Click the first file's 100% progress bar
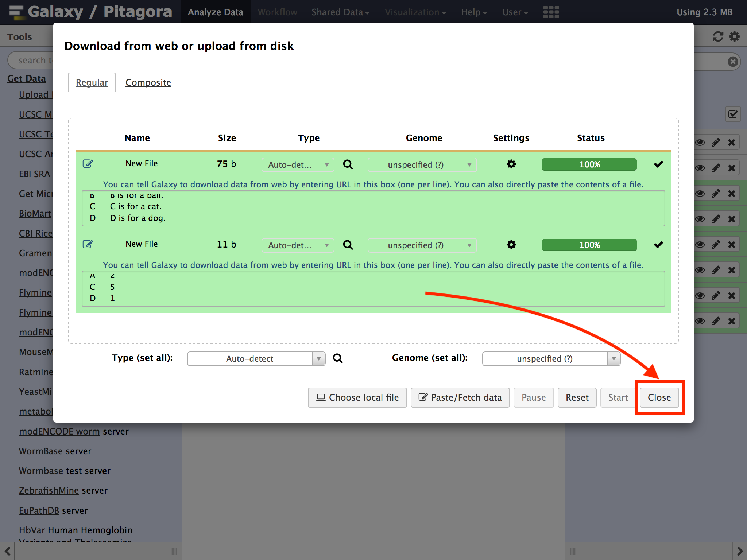747x560 pixels. click(x=589, y=164)
